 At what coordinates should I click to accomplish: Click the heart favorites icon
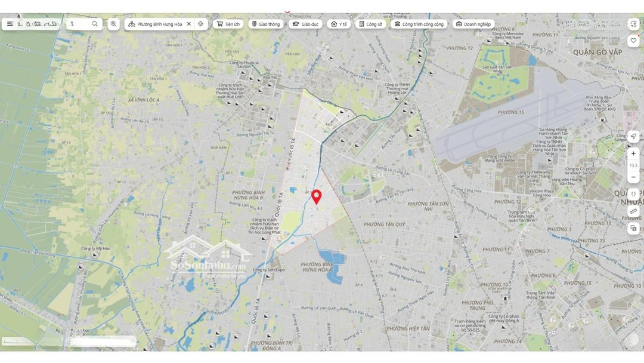point(633,41)
